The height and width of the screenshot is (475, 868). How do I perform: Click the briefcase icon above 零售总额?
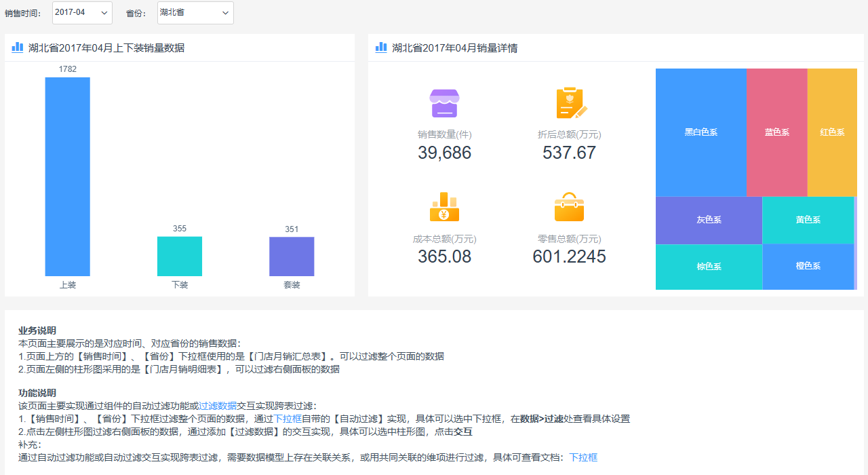pyautogui.click(x=569, y=206)
